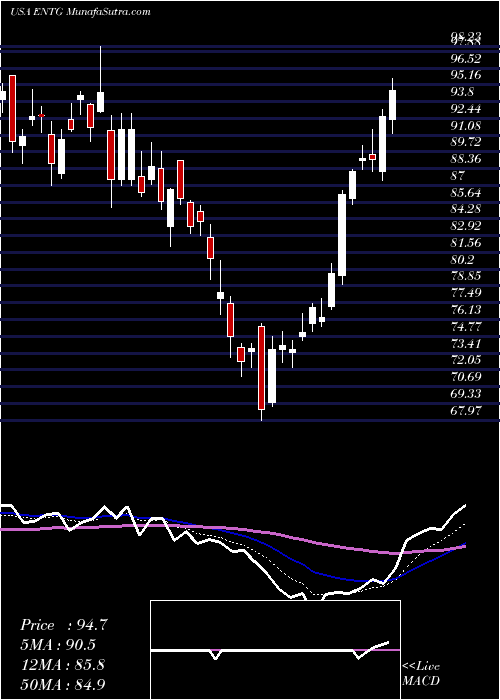This screenshot has width=500, height=700.
Task: Click the 87 price axis label
Action: point(458,175)
